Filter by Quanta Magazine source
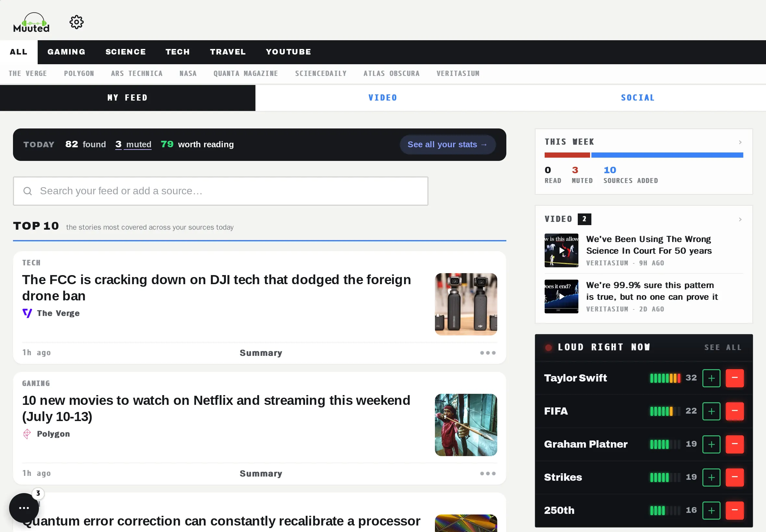The image size is (766, 532). tap(246, 73)
